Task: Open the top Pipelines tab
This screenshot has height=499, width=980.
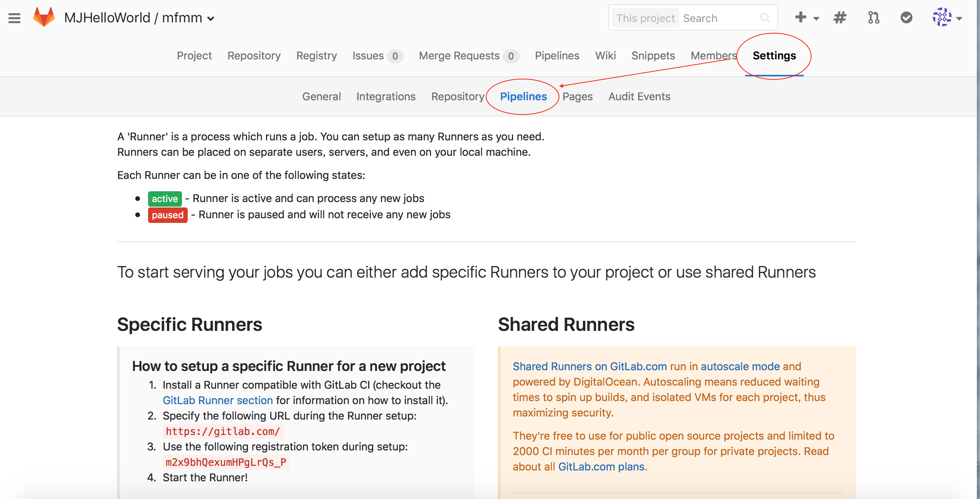Action: pyautogui.click(x=557, y=56)
